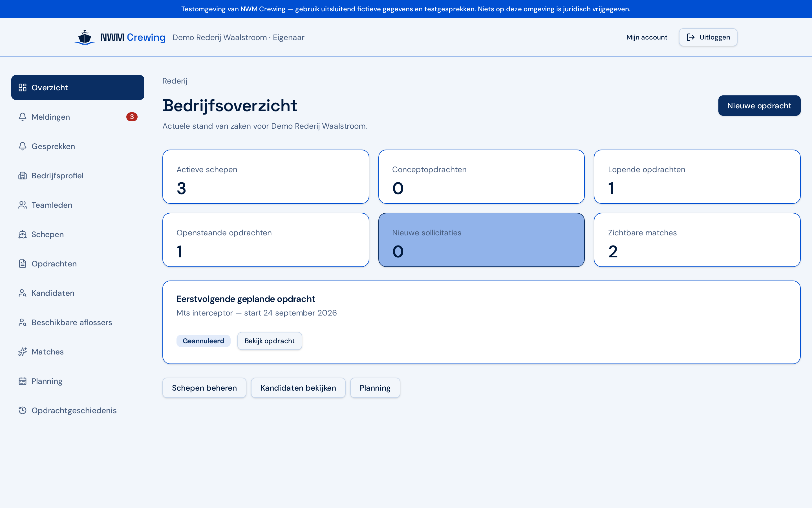Click the Geannuleerd status badge
This screenshot has height=508, width=812.
203,341
